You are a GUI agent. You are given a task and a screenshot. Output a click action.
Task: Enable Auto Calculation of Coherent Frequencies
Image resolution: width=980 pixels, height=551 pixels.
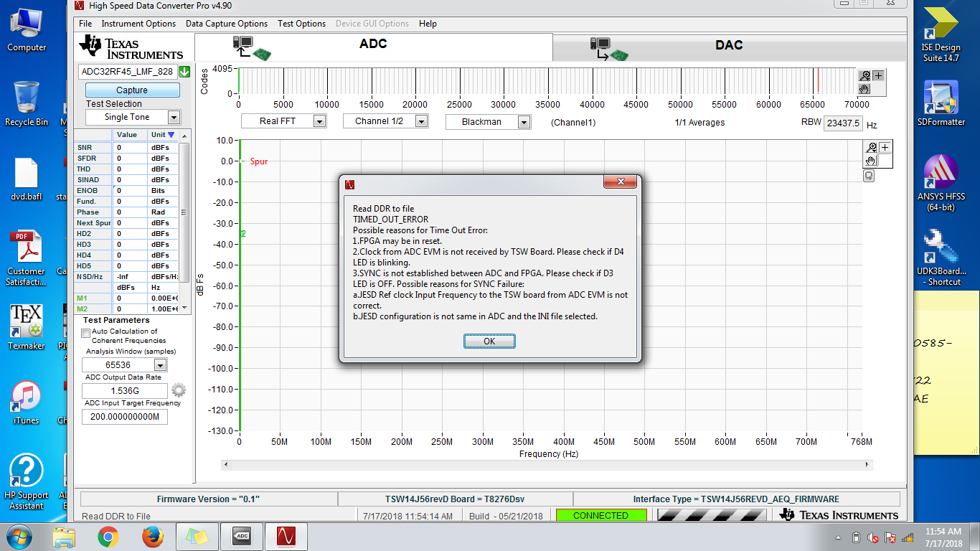(86, 333)
